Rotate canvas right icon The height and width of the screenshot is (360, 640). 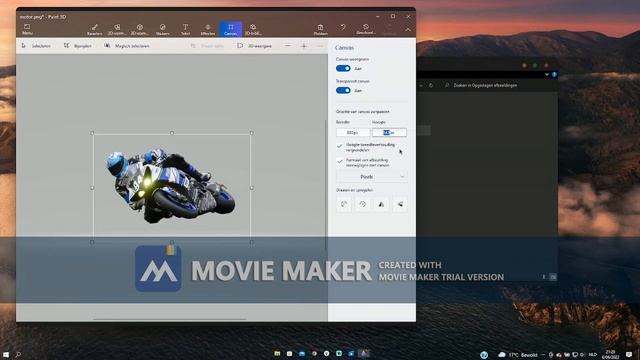[362, 204]
